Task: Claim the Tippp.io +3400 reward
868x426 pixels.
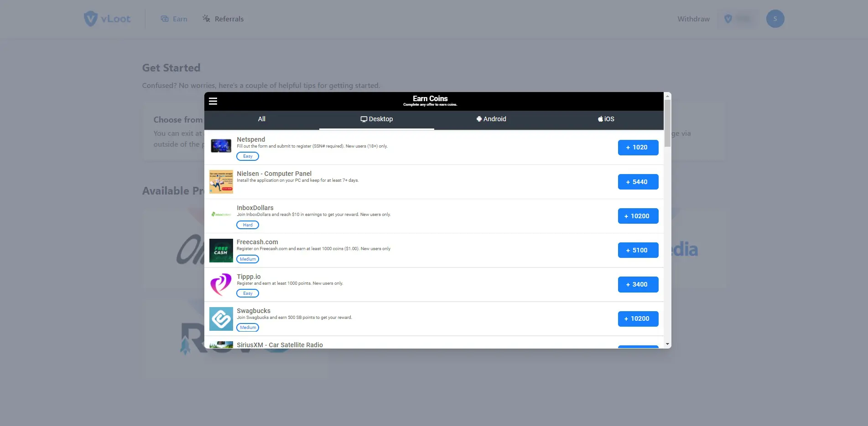Action: click(x=638, y=284)
